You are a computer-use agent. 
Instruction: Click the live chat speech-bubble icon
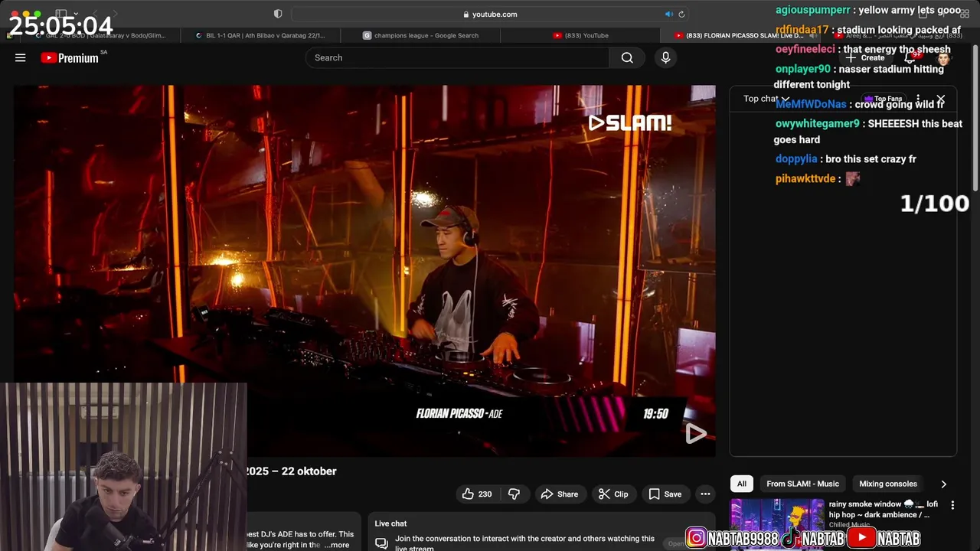(381, 543)
